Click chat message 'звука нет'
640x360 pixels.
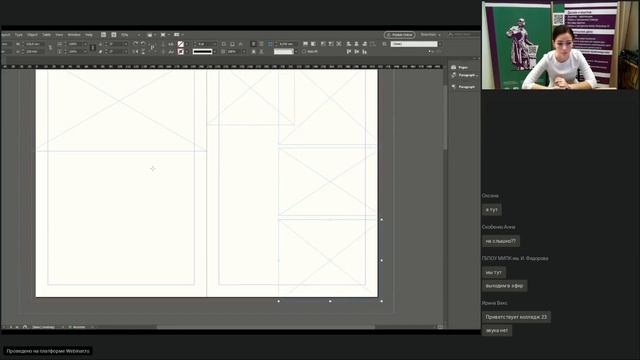(497, 331)
